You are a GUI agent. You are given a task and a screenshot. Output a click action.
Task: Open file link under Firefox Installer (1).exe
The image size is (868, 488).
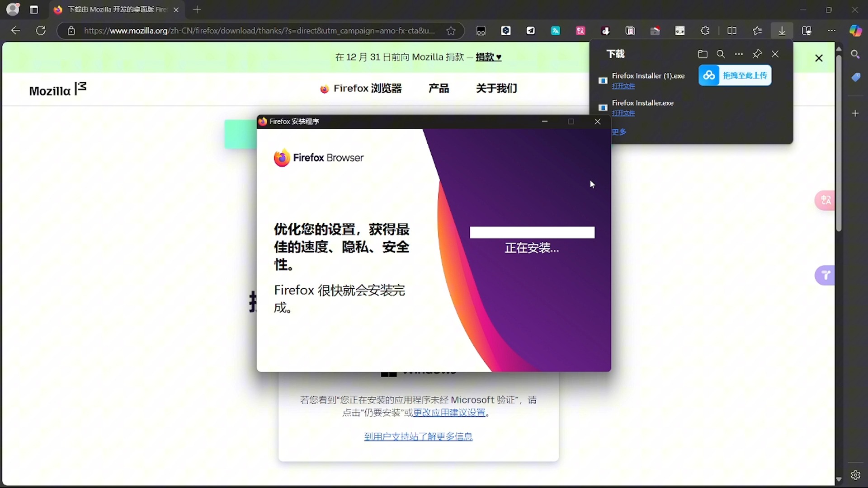click(623, 86)
